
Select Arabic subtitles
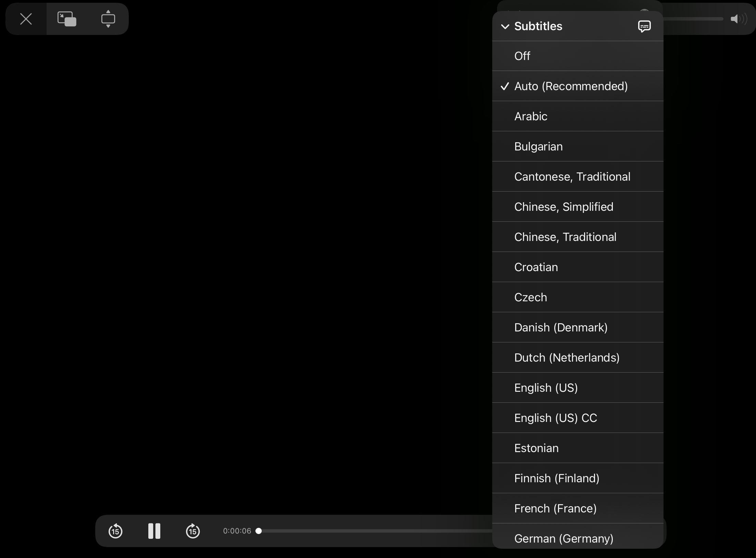pyautogui.click(x=578, y=116)
